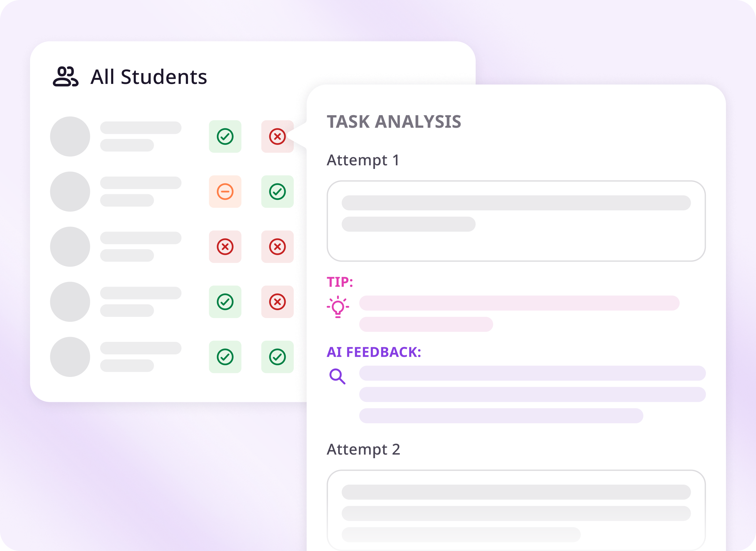Click first student's red X status

pos(277,136)
